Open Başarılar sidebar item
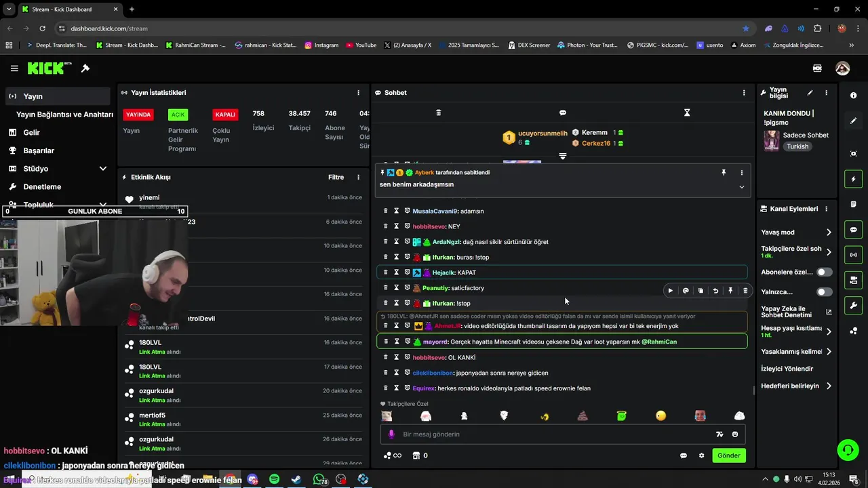The height and width of the screenshot is (488, 868). [x=57, y=150]
